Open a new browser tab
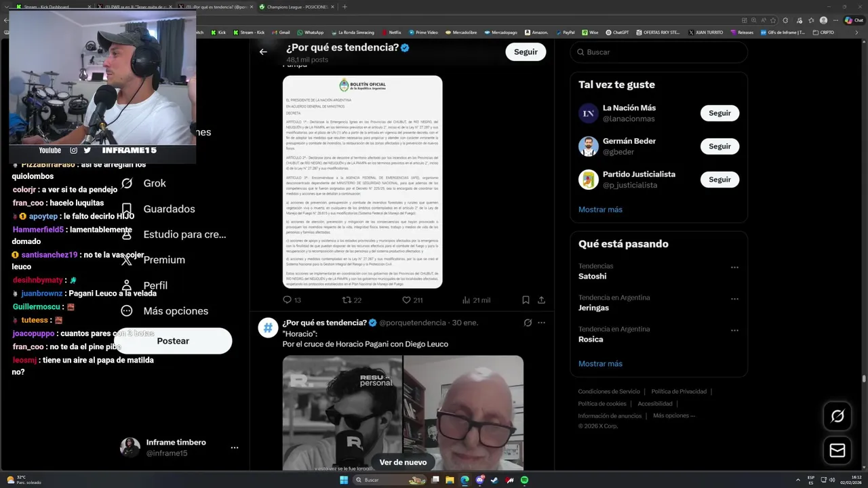 pyautogui.click(x=344, y=7)
